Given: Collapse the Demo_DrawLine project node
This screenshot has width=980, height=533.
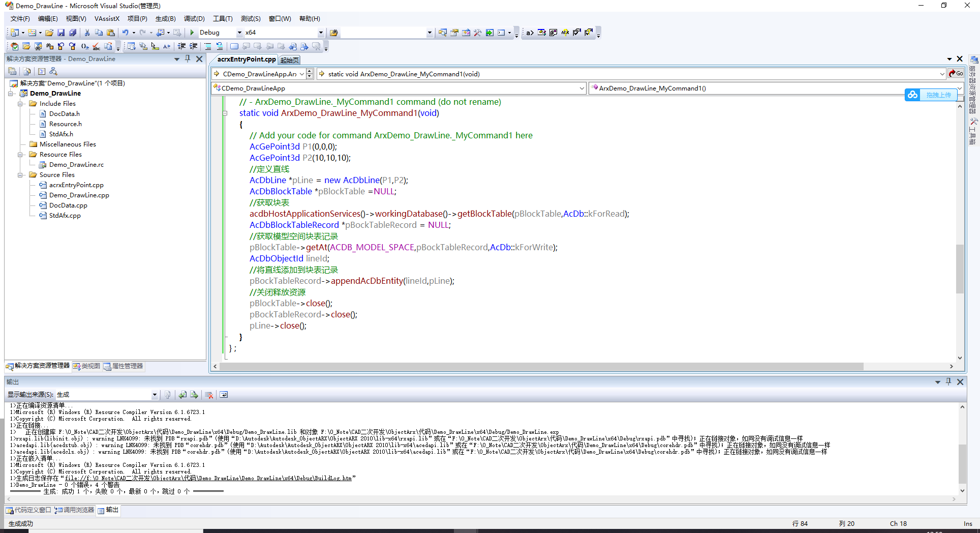Looking at the screenshot, I should pyautogui.click(x=11, y=94).
